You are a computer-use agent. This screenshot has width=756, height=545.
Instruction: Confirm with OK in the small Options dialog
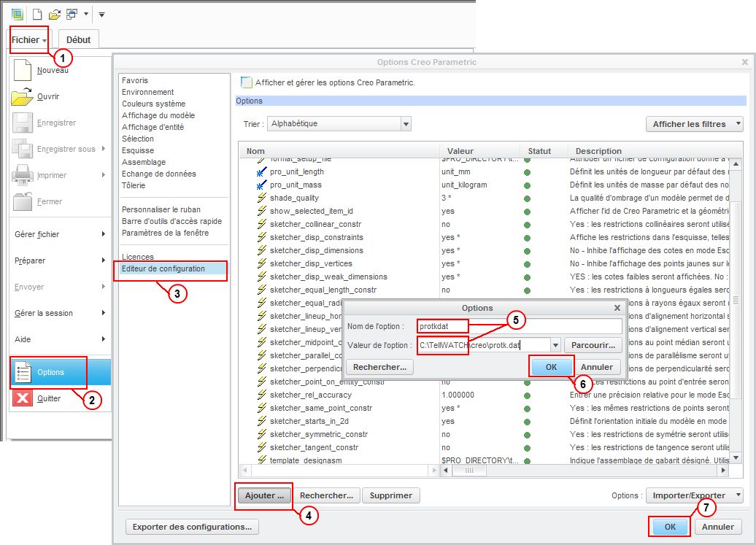click(x=551, y=367)
